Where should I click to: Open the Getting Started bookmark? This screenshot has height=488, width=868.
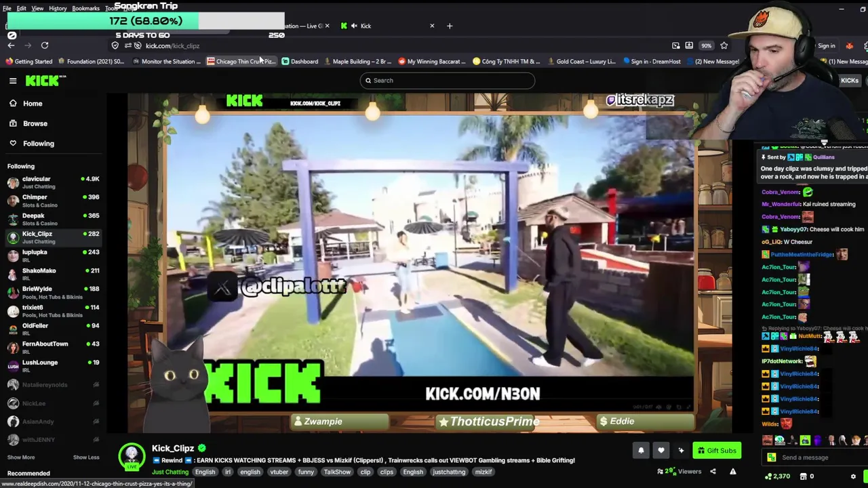point(28,61)
